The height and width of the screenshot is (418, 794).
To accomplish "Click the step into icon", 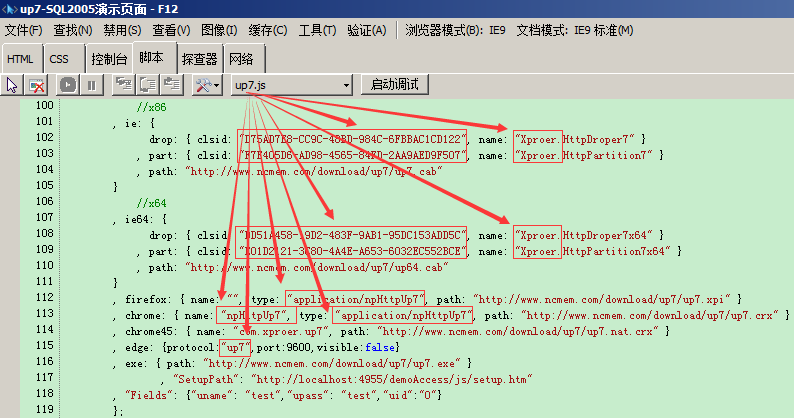I will point(124,85).
